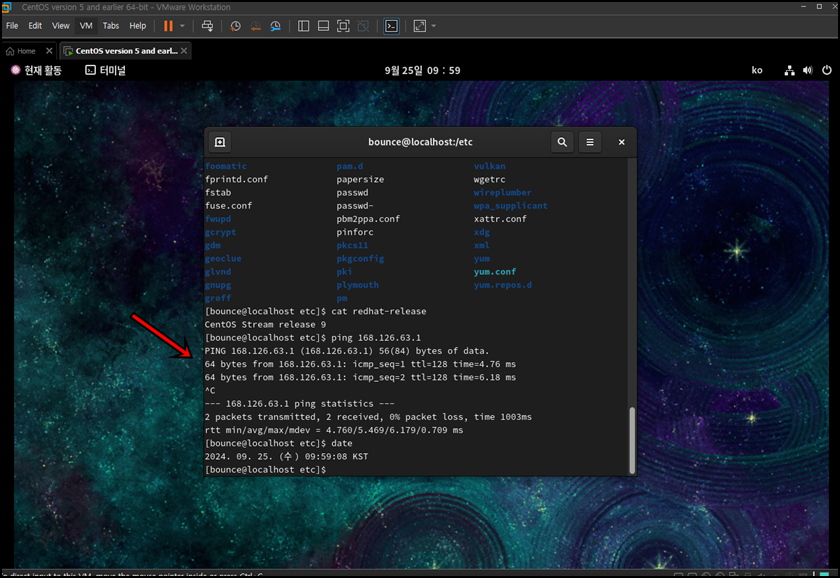
Task: Click the Send Ctrl+Alt+Del icon
Action: [x=207, y=26]
